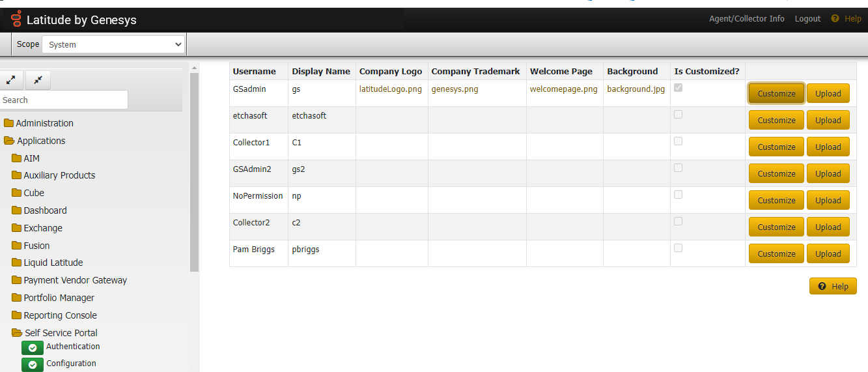Click the collapse all tree icon
The image size is (868, 372).
click(x=38, y=80)
